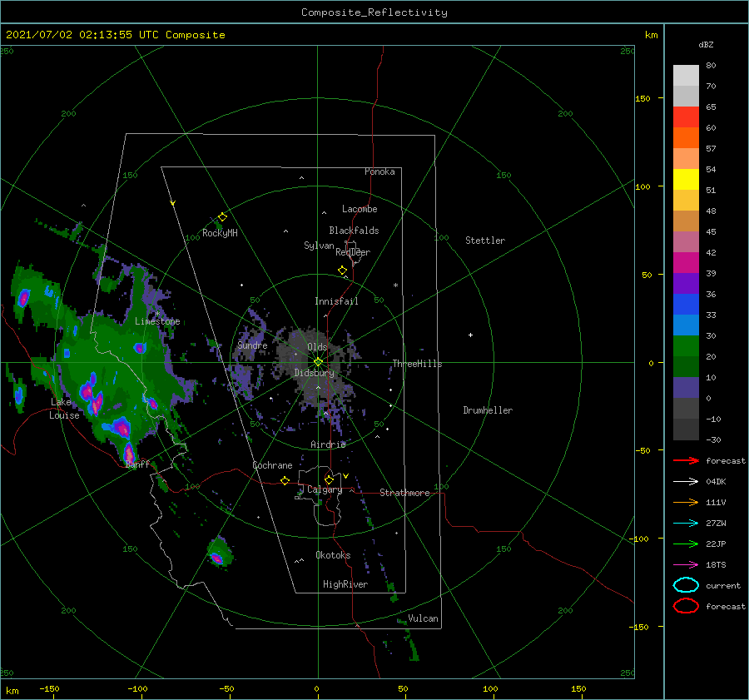The height and width of the screenshot is (700, 749).
Task: Click the white plus marker north of Drumheller
Action: (470, 335)
